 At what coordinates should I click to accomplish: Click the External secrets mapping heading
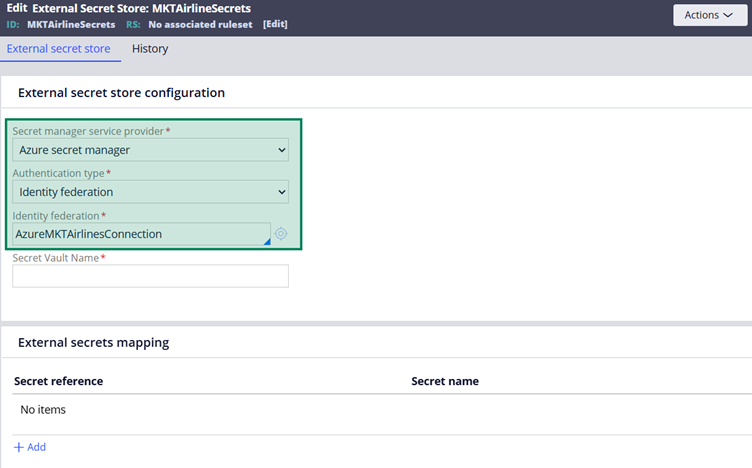click(x=93, y=342)
